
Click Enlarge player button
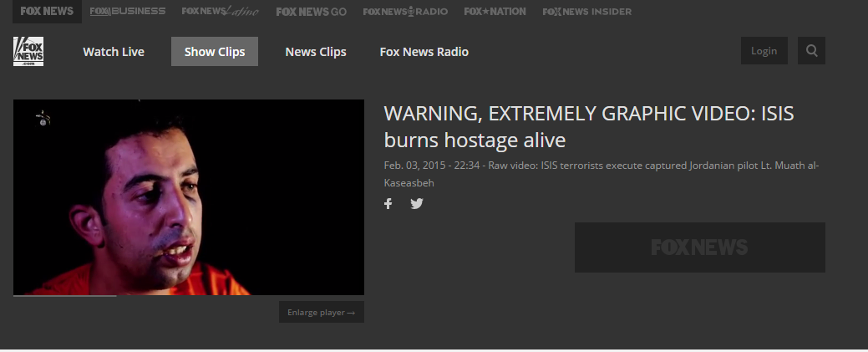(x=322, y=312)
